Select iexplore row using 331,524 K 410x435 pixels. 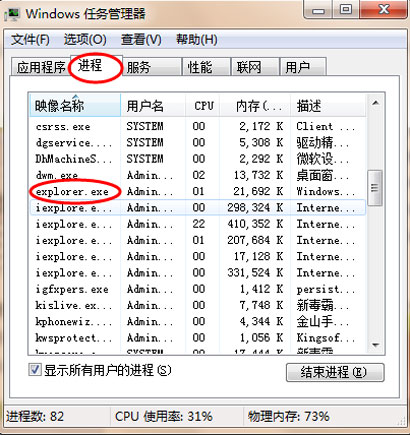(198, 273)
